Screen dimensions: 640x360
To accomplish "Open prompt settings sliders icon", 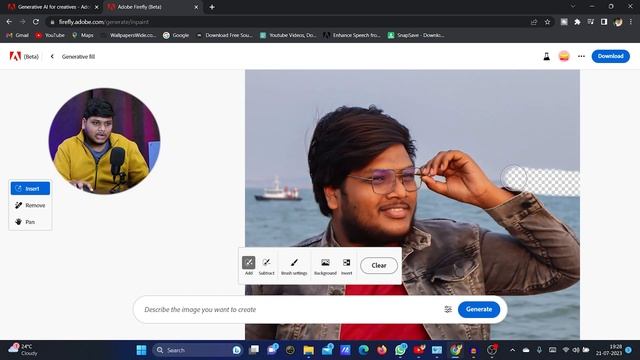I will tap(448, 309).
